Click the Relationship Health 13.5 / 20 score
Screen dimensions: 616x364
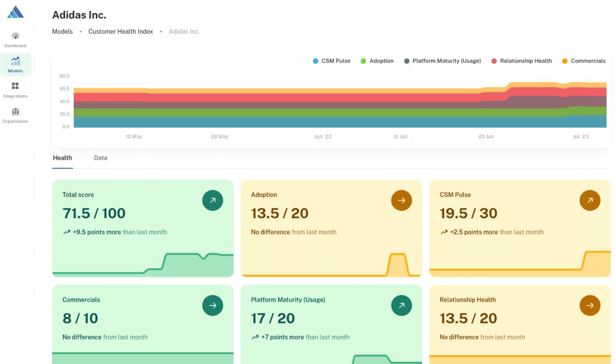469,318
